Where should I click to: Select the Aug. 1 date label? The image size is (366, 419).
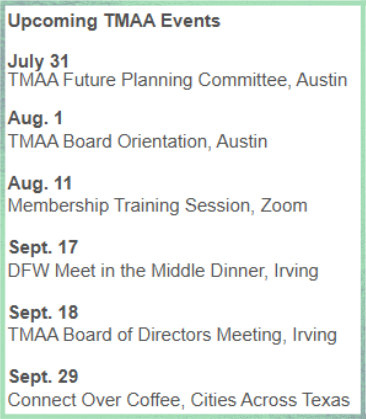(35, 119)
